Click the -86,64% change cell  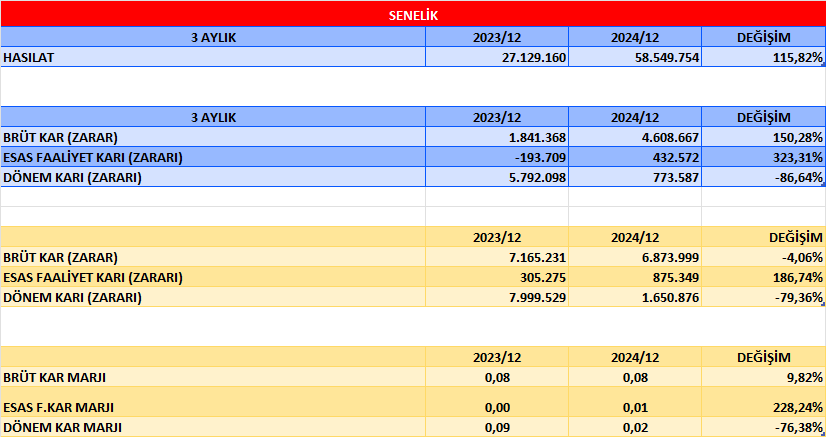pyautogui.click(x=763, y=177)
